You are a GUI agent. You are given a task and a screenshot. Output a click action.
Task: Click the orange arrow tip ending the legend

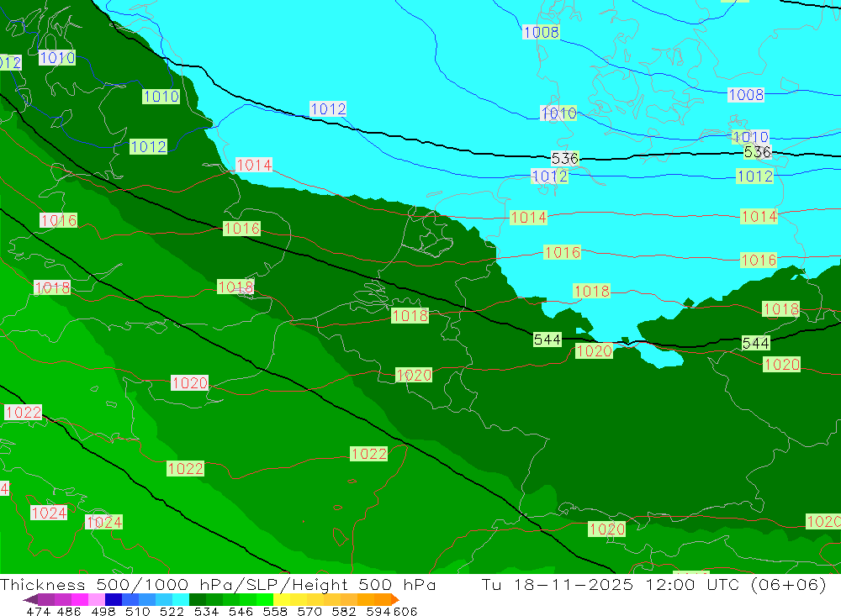pos(395,599)
